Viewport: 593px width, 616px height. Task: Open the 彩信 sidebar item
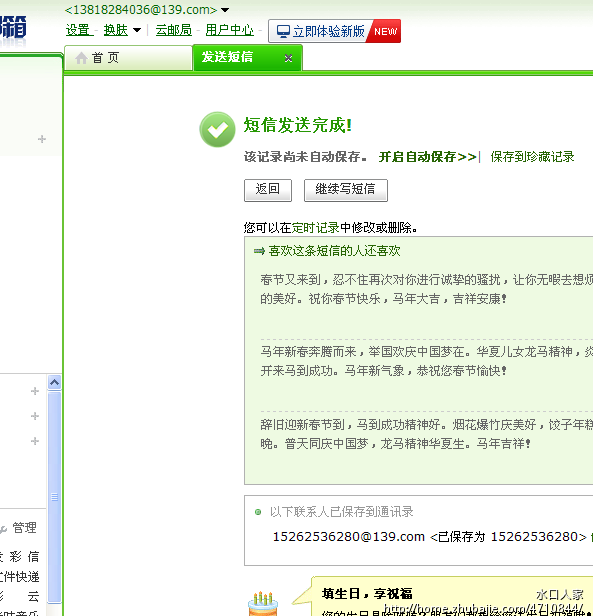click(x=20, y=557)
